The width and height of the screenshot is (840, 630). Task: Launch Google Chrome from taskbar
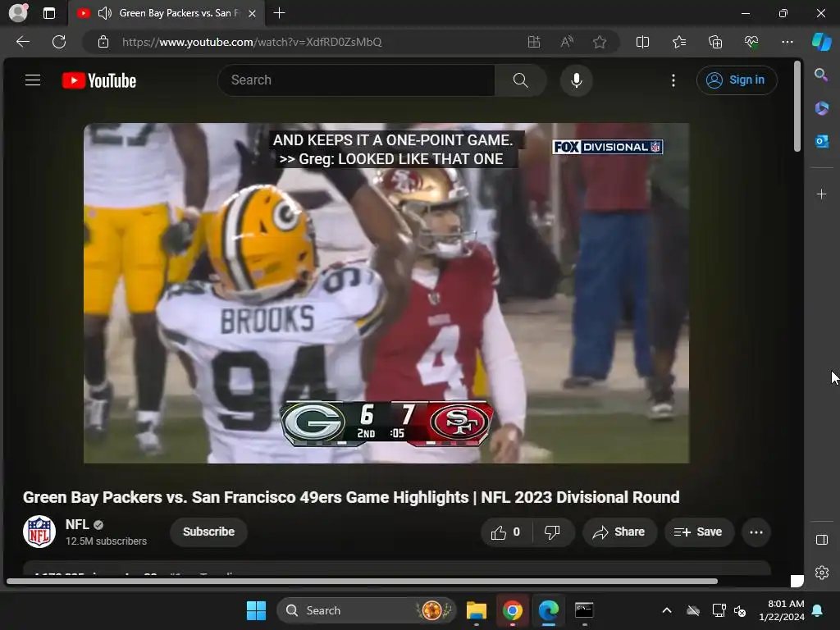(x=512, y=610)
